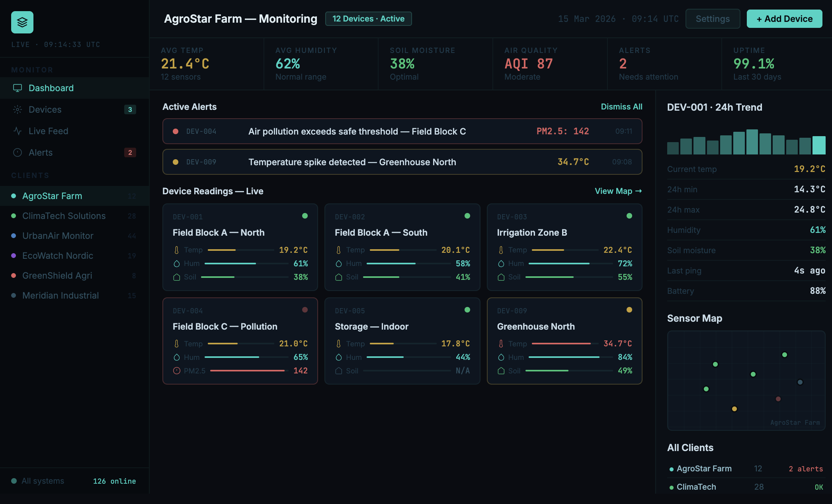Click the yellow sensor dot on Sensor Map

(x=734, y=409)
